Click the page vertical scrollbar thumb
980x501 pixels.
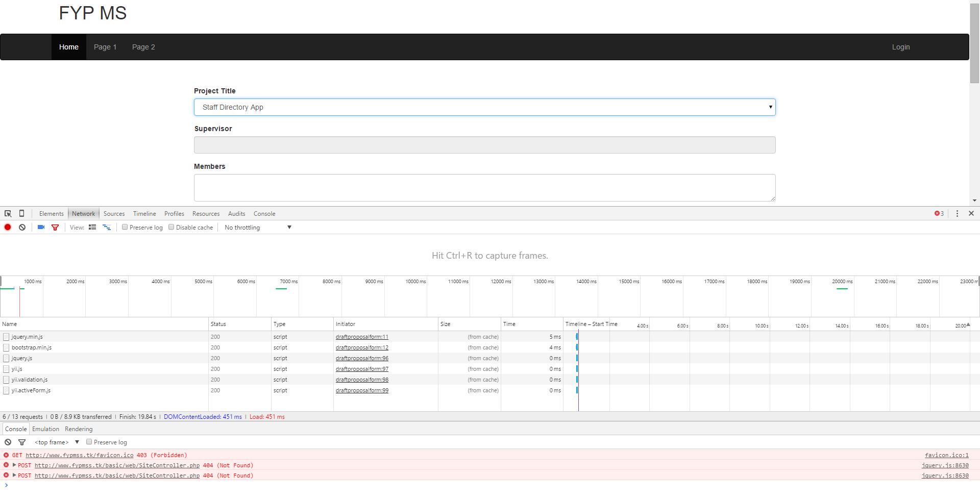coord(974,43)
